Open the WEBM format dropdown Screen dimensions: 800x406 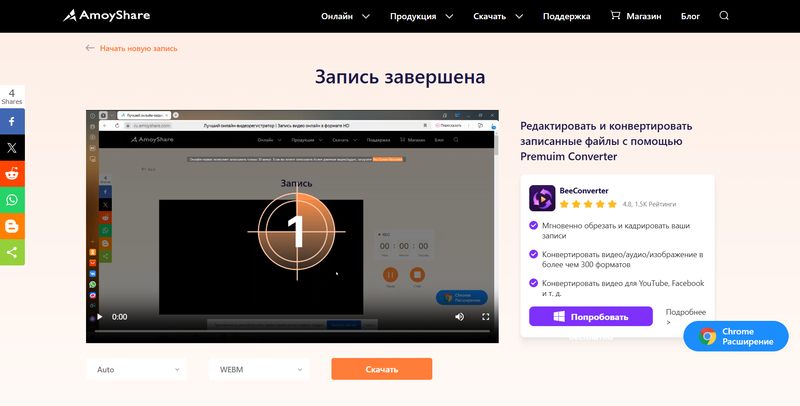pyautogui.click(x=259, y=369)
